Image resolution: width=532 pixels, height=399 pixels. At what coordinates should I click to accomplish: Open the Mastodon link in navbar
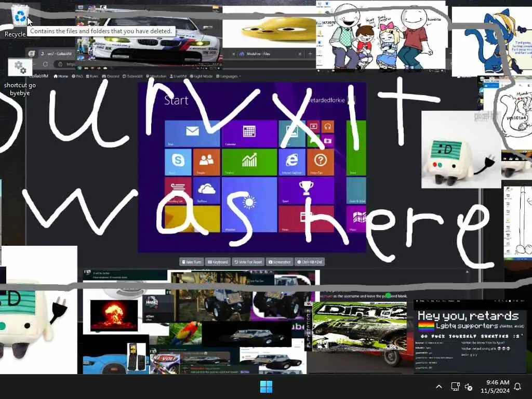pyautogui.click(x=156, y=76)
